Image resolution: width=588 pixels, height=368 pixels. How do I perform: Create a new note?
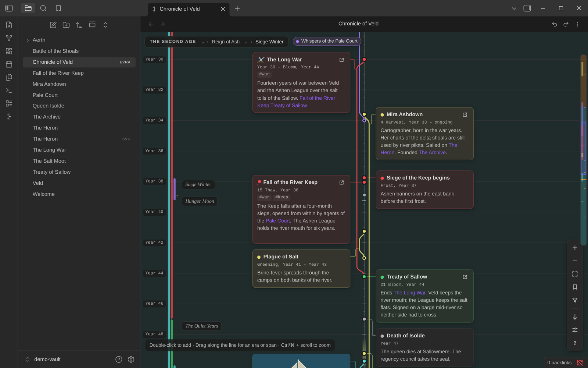53,25
